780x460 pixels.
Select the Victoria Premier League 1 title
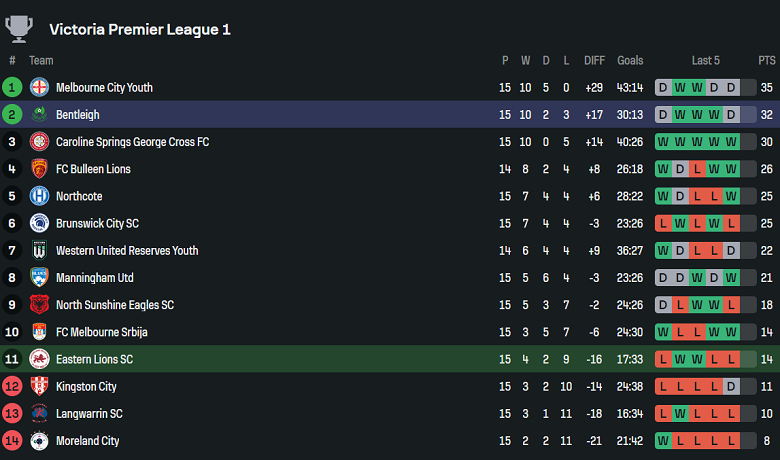coord(139,29)
